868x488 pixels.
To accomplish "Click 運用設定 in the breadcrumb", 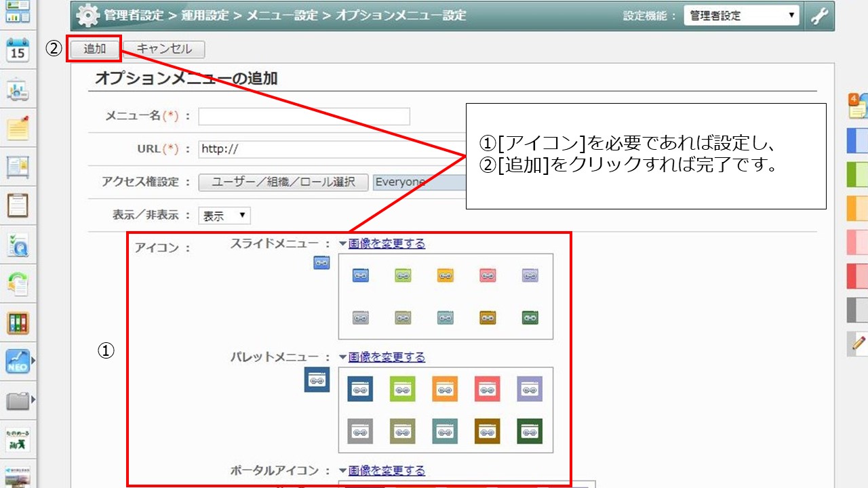I will (x=204, y=16).
